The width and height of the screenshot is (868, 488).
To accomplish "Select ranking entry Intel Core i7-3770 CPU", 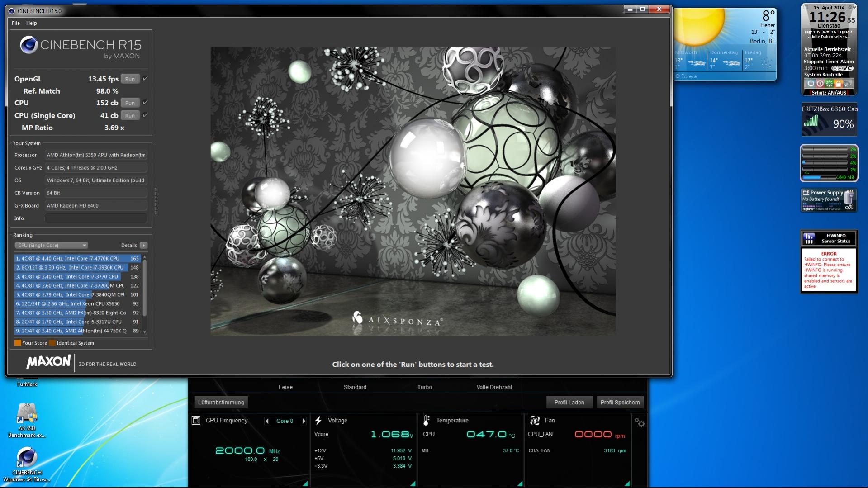I will click(x=77, y=277).
